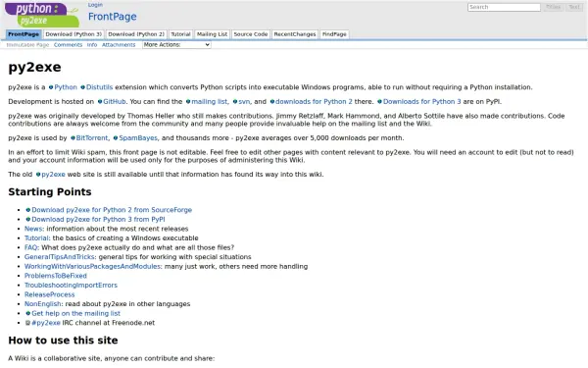Open Downloads for Python 3 link
This screenshot has height=368, width=588.
(421, 102)
